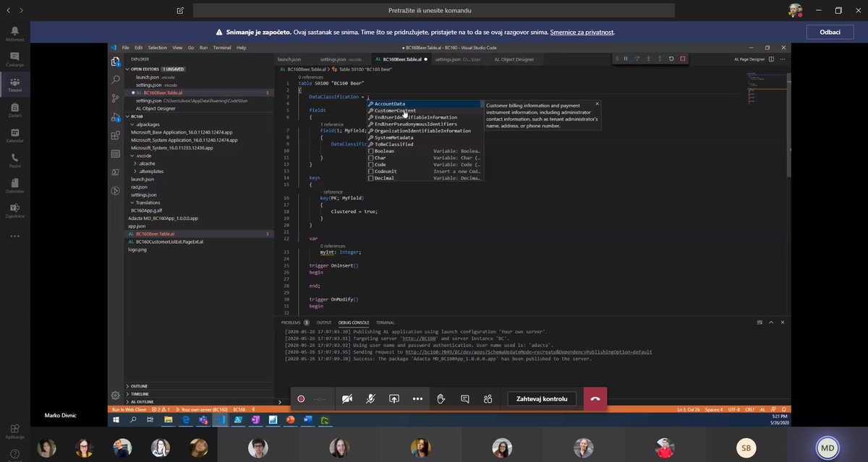Image resolution: width=868 pixels, height=462 pixels.
Task: Close the VS Code bottom panel
Action: point(781,322)
